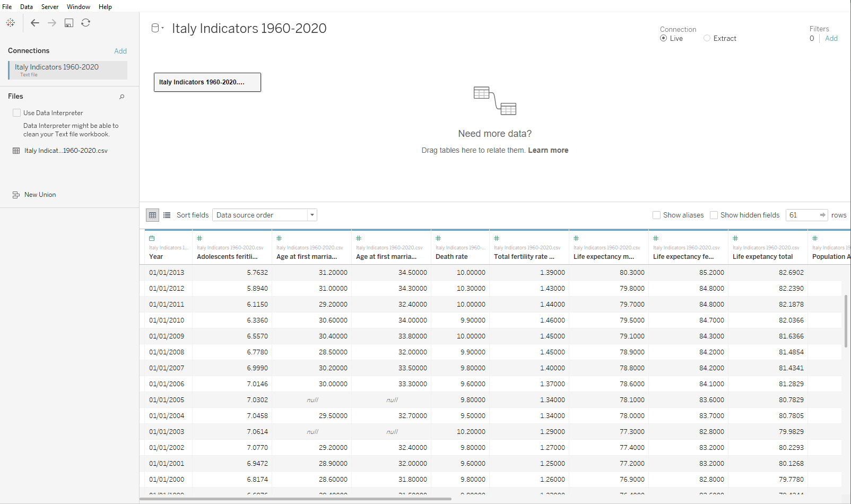Click the Tableau start page logo icon
The image size is (851, 504).
tap(11, 23)
